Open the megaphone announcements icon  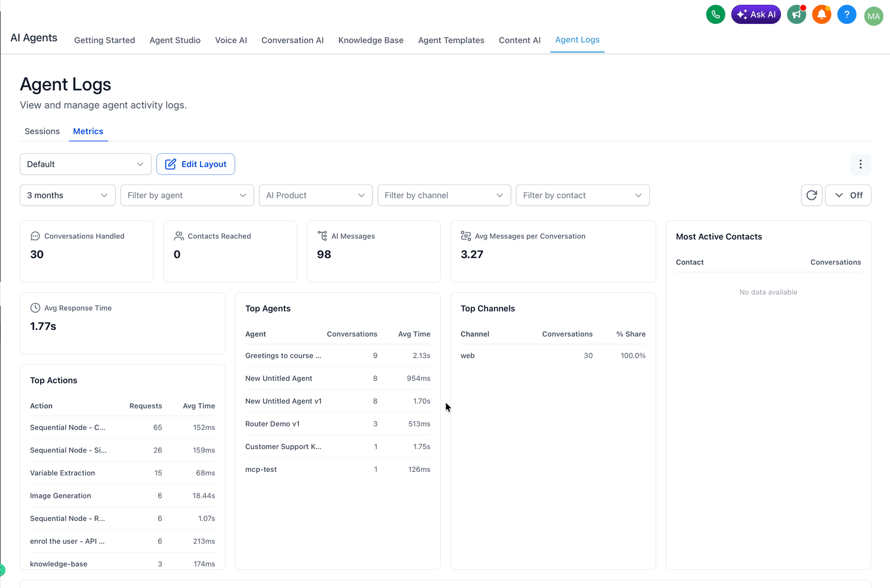coord(797,14)
